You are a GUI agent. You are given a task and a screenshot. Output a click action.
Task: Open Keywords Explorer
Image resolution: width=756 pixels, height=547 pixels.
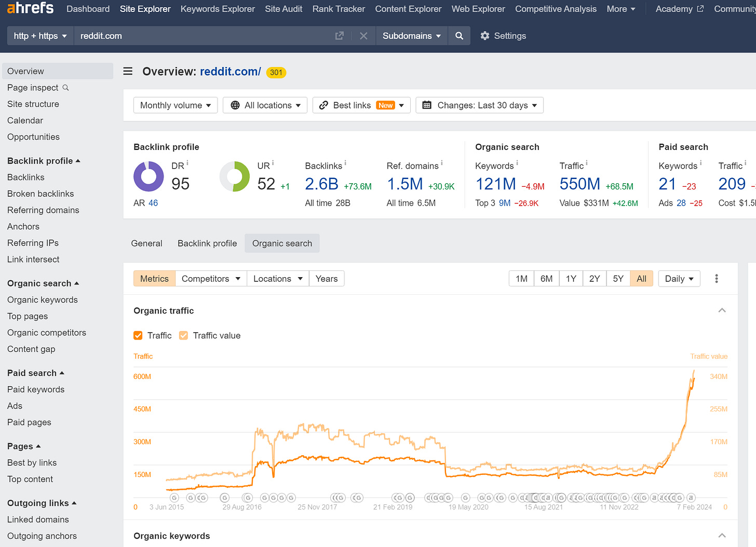tap(218, 9)
